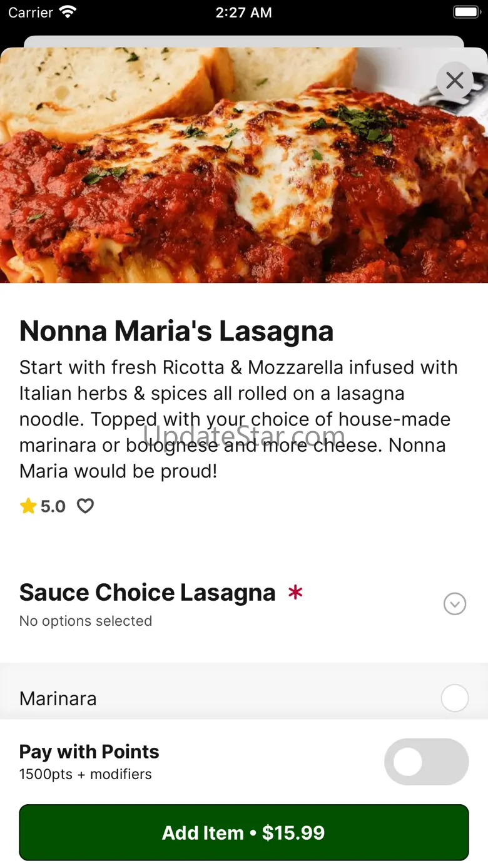Select the Marinara radio button
Image resolution: width=488 pixels, height=868 pixels.
[x=454, y=698]
